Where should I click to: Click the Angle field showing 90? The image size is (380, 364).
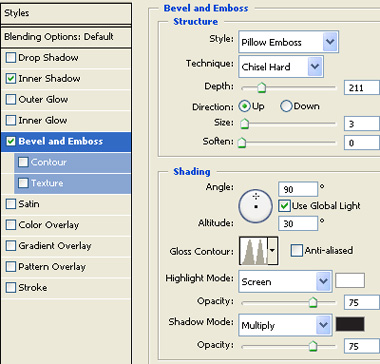coord(298,189)
